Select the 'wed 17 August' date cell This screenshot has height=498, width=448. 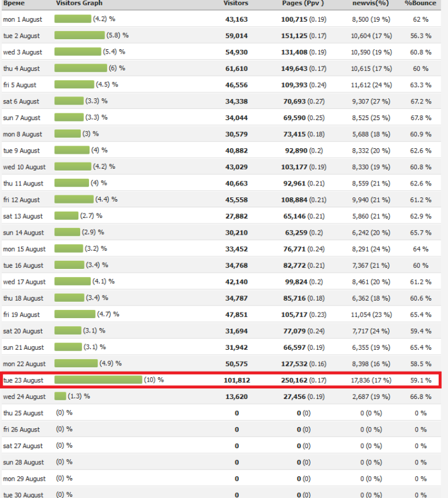[24, 282]
